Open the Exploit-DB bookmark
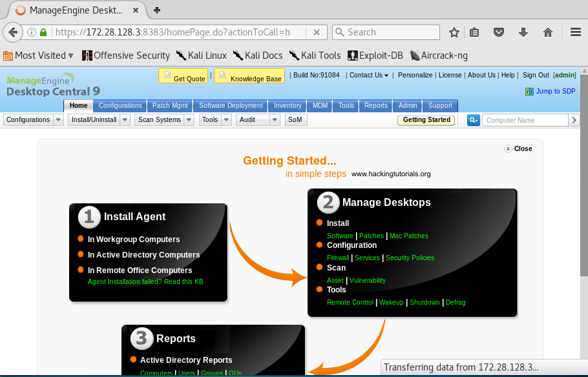Viewport: 588px width, 377px height. pyautogui.click(x=375, y=56)
